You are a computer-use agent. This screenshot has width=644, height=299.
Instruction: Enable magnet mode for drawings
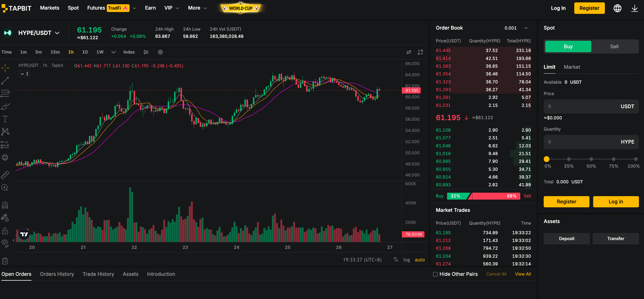pos(5,205)
